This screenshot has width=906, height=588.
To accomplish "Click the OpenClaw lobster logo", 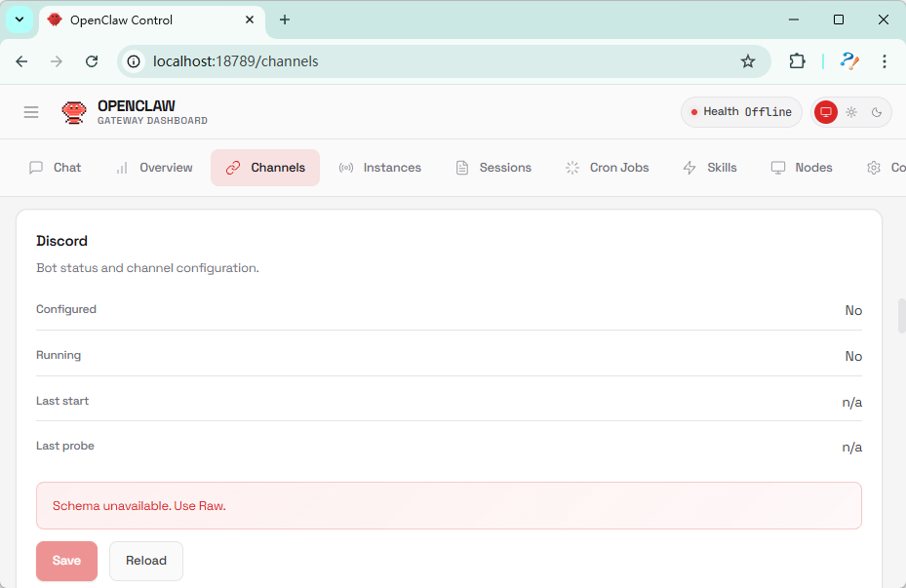I will 74,112.
